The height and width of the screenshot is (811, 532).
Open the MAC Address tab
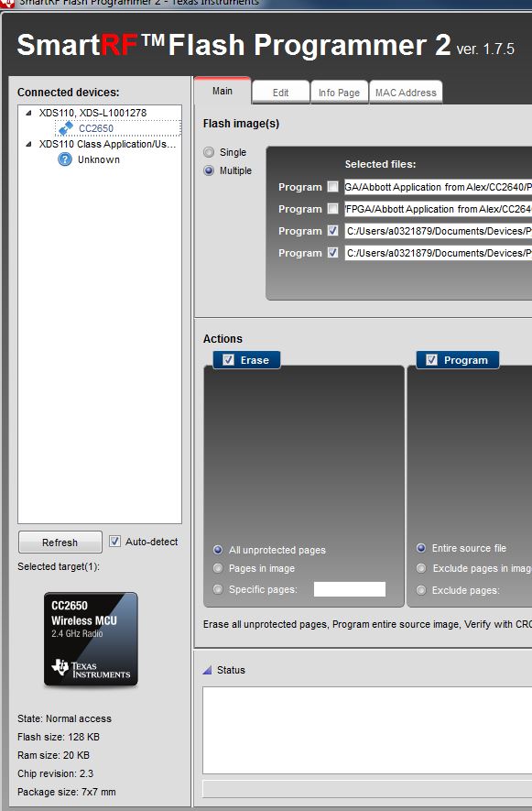406,93
